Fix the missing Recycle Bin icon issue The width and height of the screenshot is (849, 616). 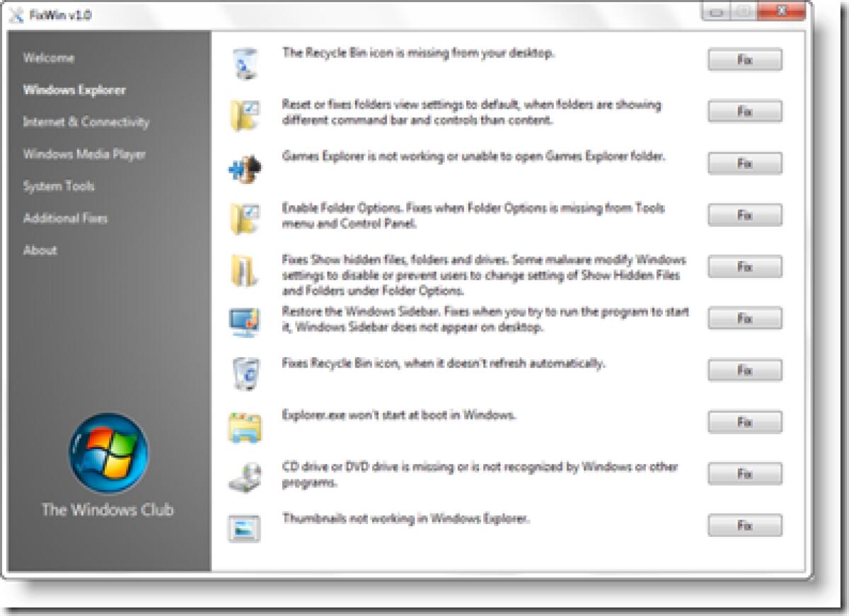tap(744, 59)
